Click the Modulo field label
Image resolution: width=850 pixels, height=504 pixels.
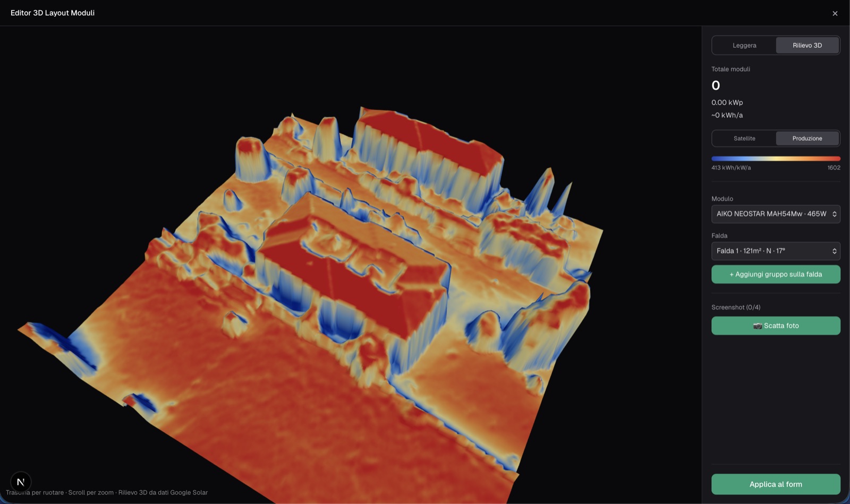[x=722, y=199]
